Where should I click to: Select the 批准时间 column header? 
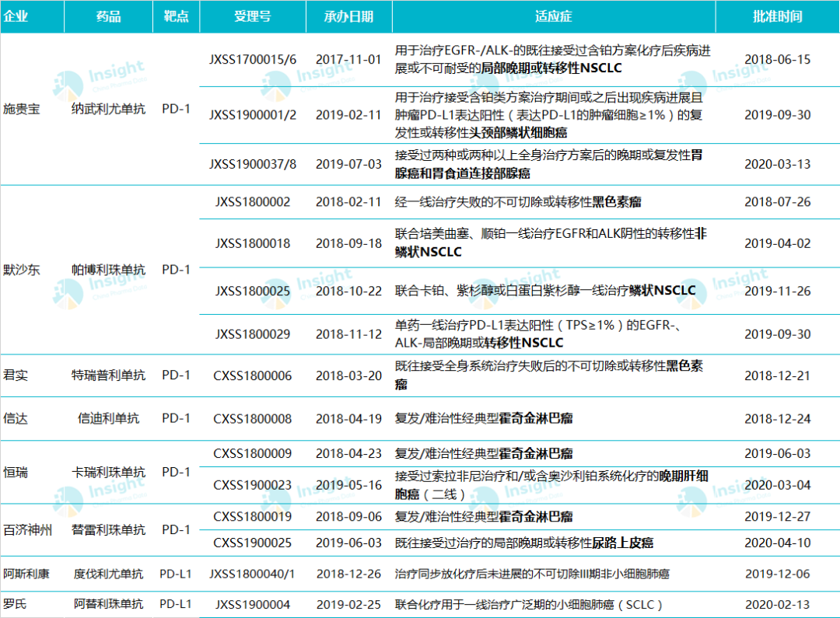[777, 16]
